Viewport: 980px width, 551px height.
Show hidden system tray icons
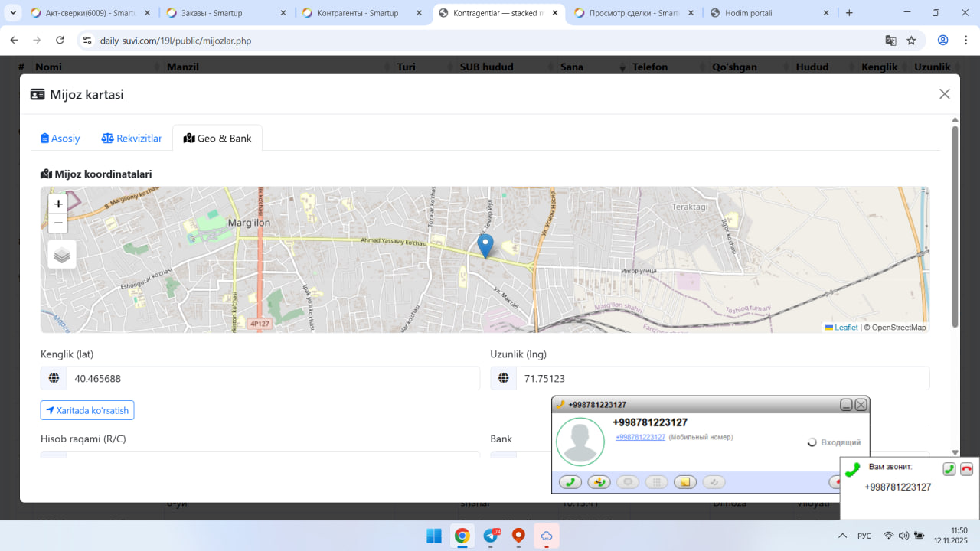[x=842, y=536]
